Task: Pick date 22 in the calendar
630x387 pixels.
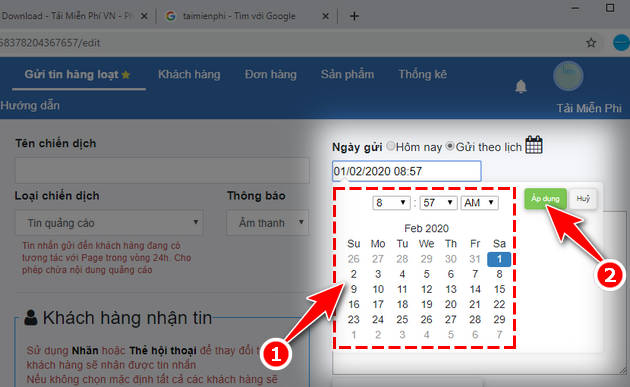Action: point(499,305)
